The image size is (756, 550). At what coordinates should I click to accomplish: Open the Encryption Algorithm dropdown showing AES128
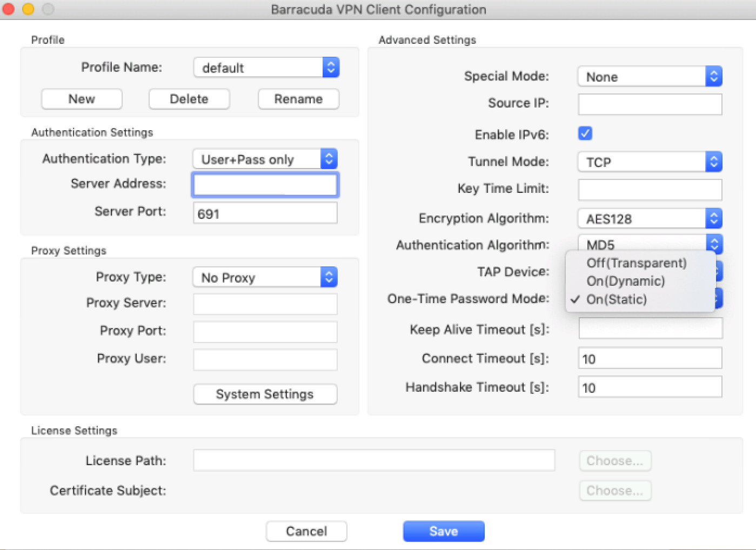(x=650, y=219)
